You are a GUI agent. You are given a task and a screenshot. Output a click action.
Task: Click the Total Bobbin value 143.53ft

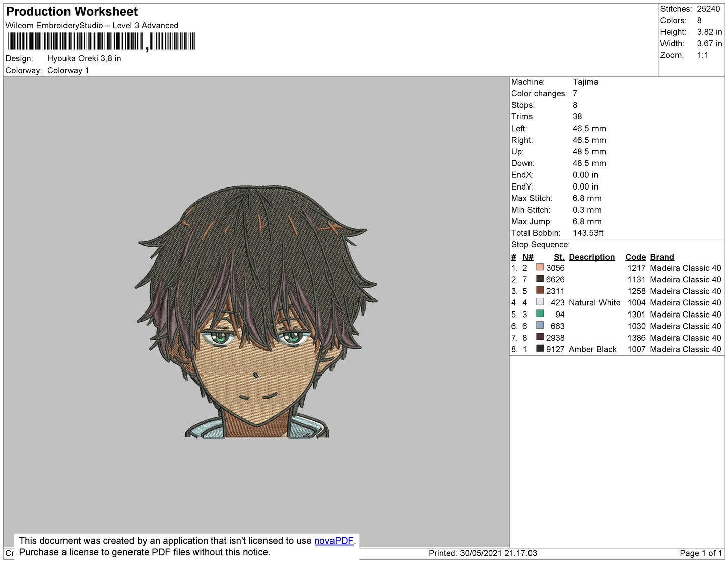click(x=588, y=233)
